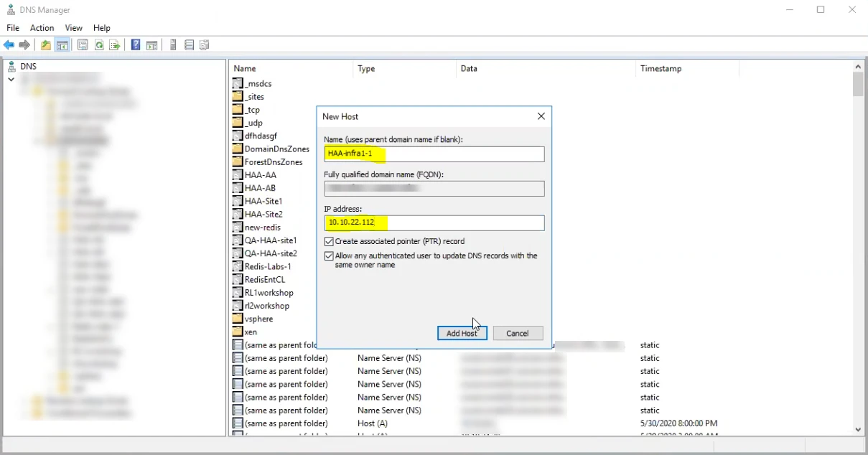Select the RL1workshop record
This screenshot has width=868, height=455.
click(263, 293)
